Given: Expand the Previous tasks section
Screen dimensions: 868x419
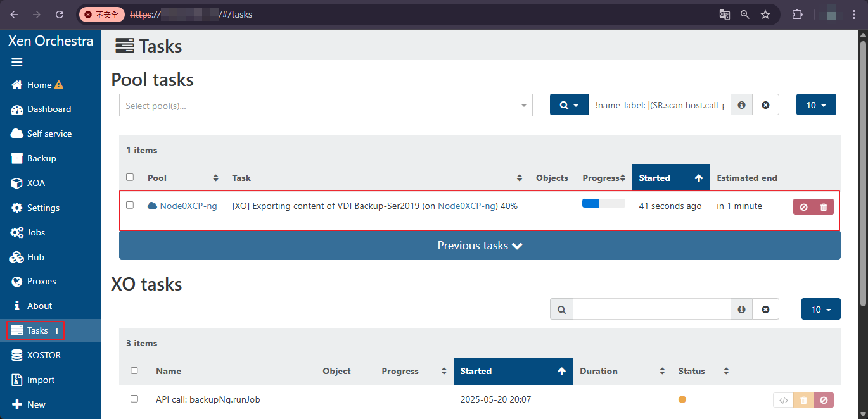Looking at the screenshot, I should [480, 246].
